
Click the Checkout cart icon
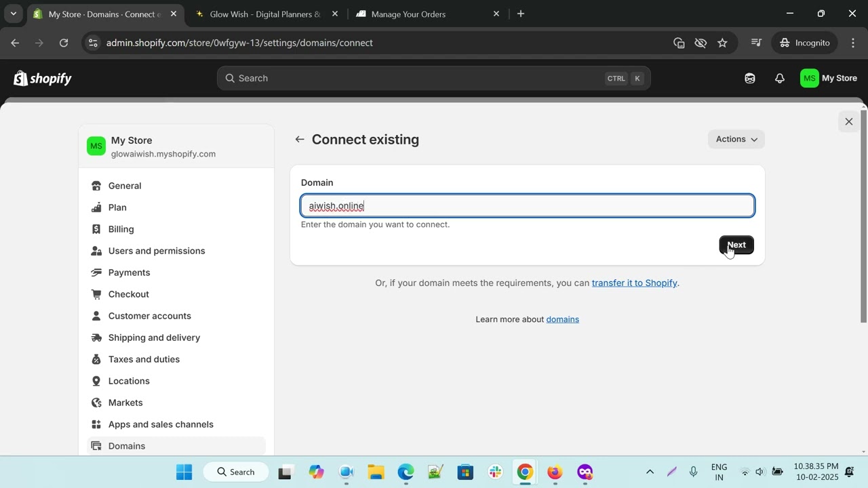(96, 294)
